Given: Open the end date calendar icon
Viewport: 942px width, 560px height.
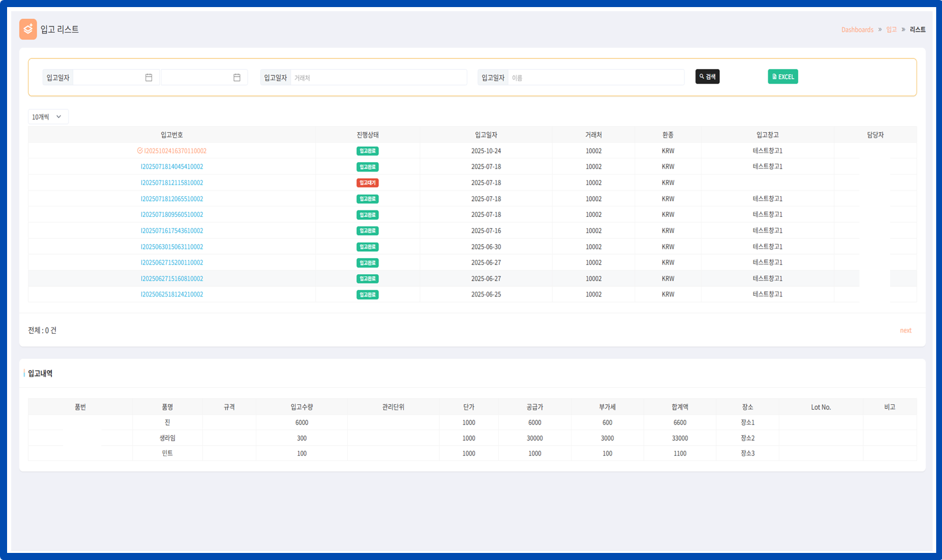Looking at the screenshot, I should coord(236,77).
